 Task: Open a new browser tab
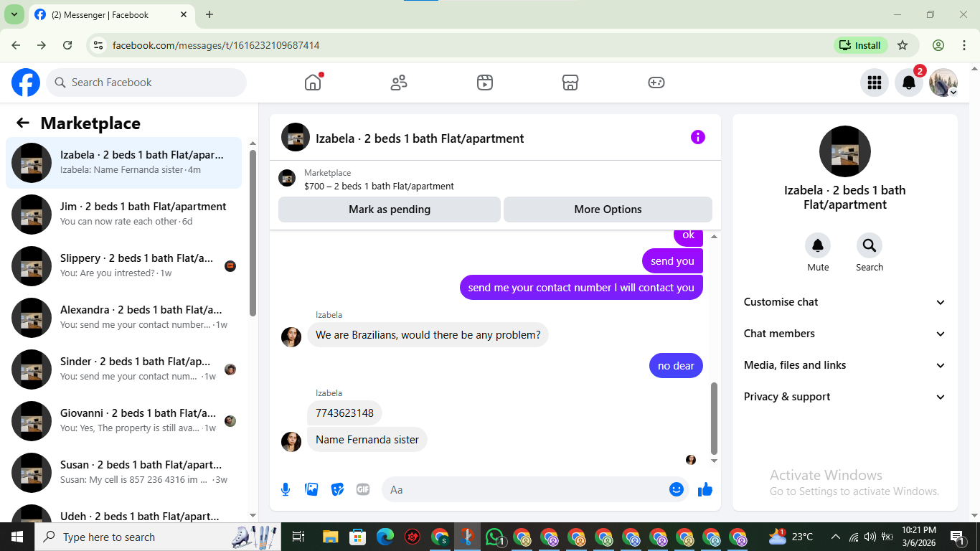[209, 14]
